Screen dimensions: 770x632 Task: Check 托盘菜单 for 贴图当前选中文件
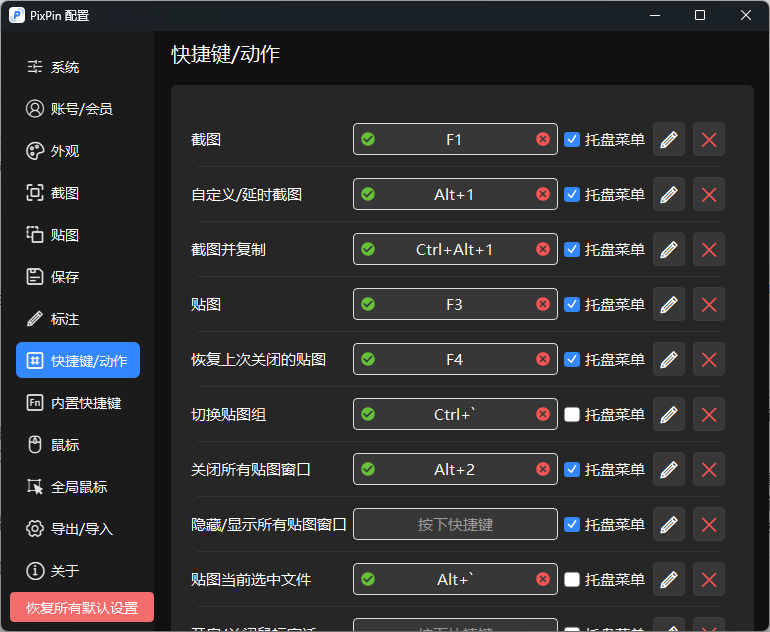[x=572, y=580]
